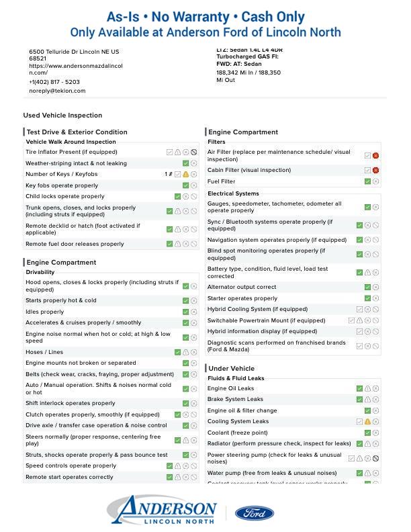Click the +1(402) 817-5203 phone number
The width and height of the screenshot is (411, 532).
click(54, 82)
